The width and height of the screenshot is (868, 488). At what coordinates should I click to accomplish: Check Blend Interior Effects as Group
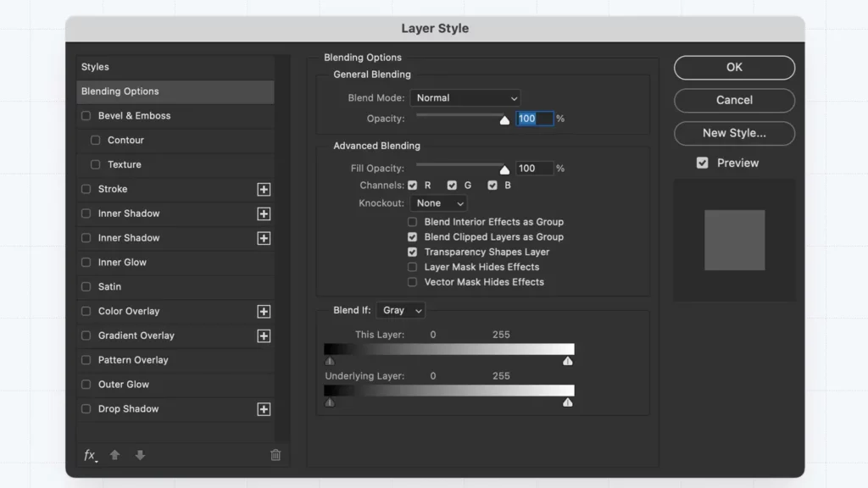413,222
